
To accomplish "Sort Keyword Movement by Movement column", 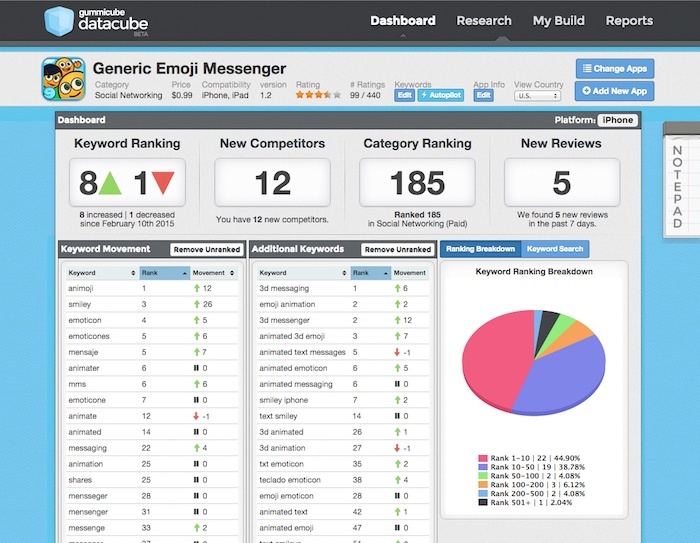I will click(x=214, y=273).
